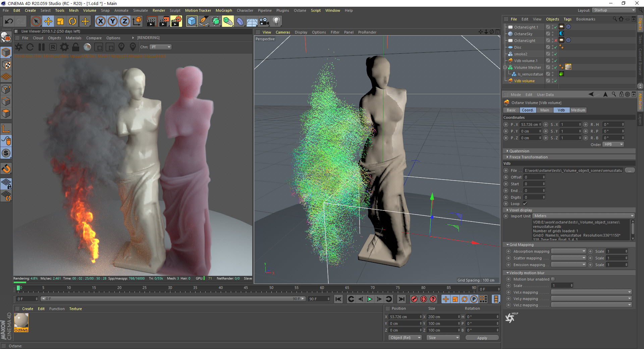Click the Apply button
Image resolution: width=644 pixels, height=349 pixels.
click(482, 338)
